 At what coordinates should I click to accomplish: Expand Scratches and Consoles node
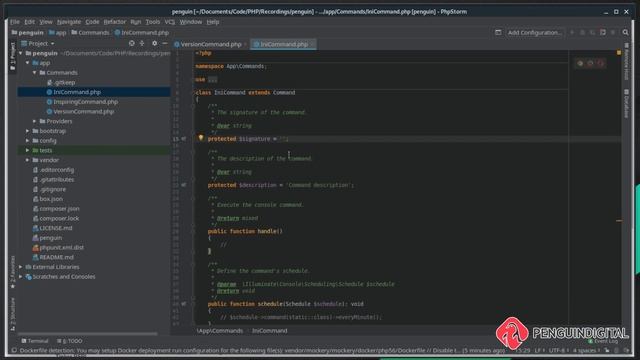pos(21,277)
